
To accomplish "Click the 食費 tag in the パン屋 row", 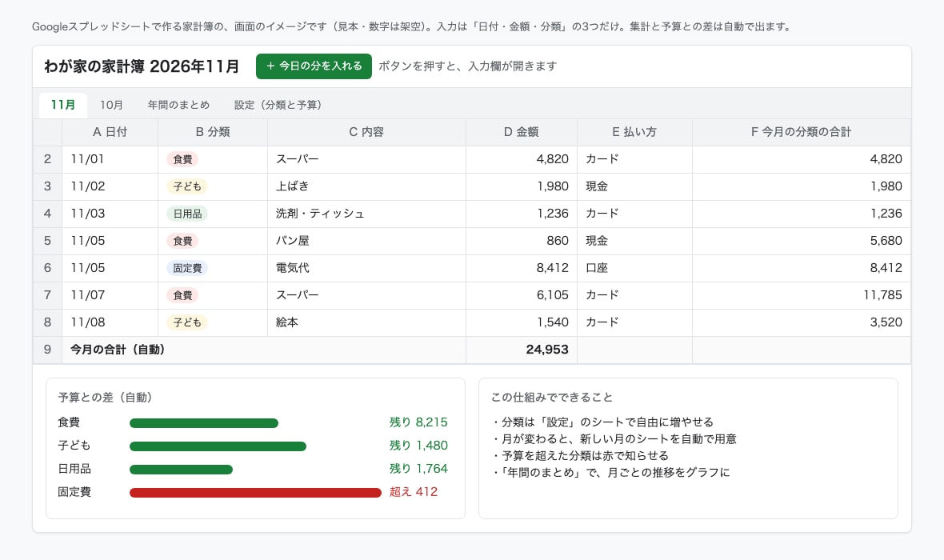I will pos(182,241).
